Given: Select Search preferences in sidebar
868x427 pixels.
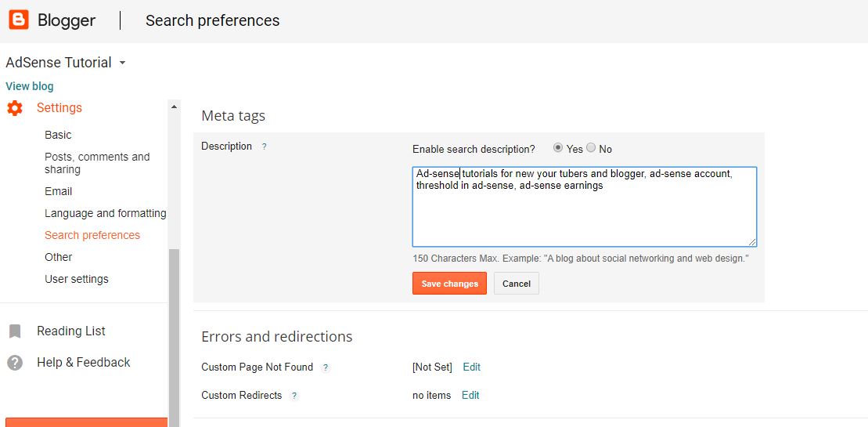Looking at the screenshot, I should pyautogui.click(x=92, y=235).
